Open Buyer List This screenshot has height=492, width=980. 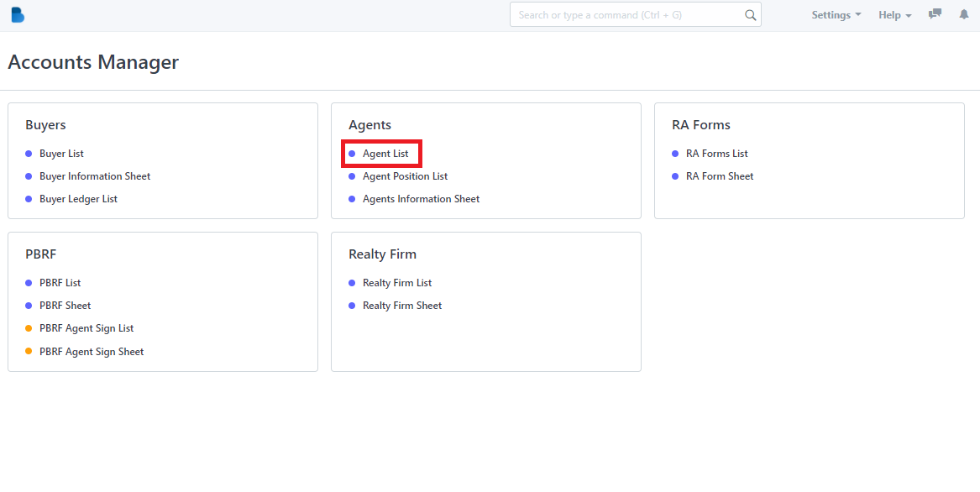61,153
